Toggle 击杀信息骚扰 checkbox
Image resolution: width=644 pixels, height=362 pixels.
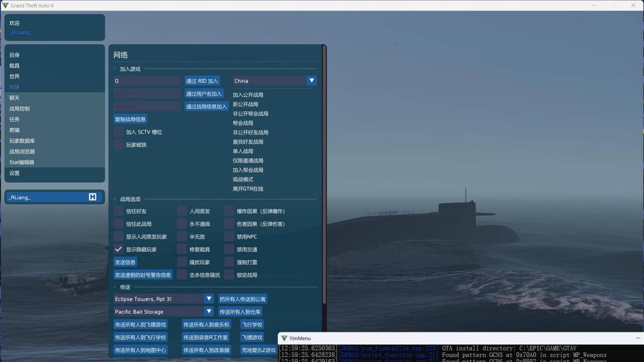182,275
